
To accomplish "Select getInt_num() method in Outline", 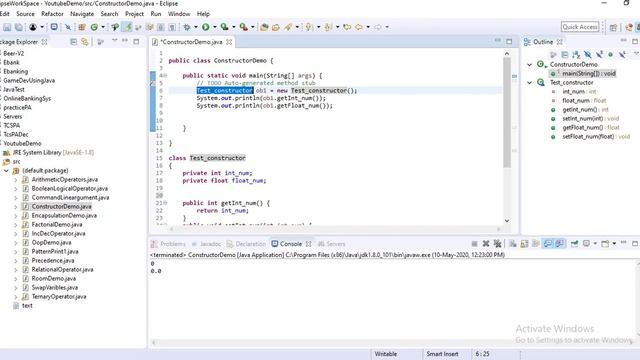I will (585, 109).
